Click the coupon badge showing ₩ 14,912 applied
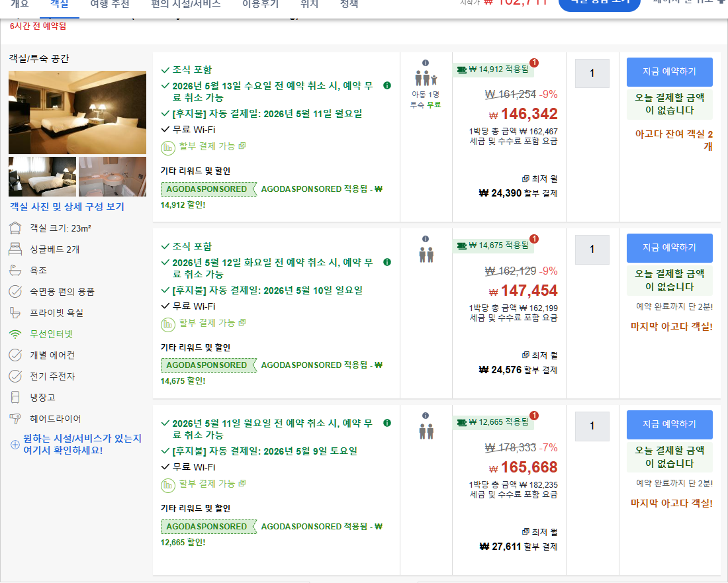This screenshot has height=583, width=728. [493, 69]
